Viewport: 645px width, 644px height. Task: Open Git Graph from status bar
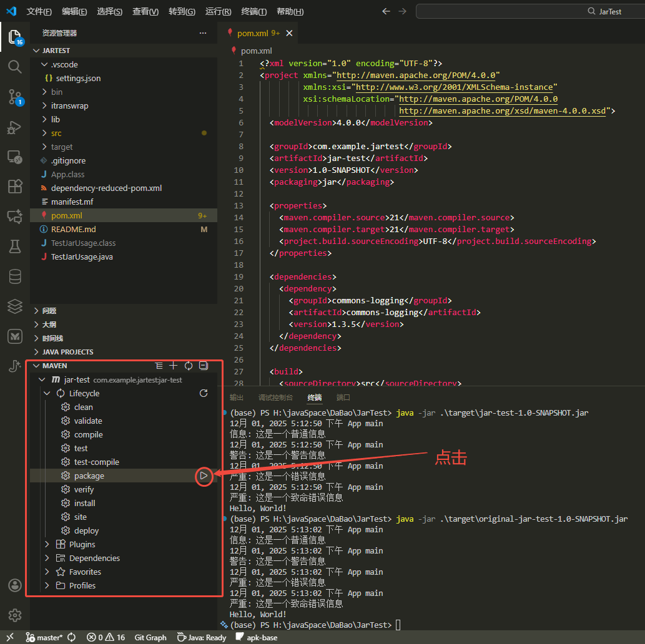point(150,637)
